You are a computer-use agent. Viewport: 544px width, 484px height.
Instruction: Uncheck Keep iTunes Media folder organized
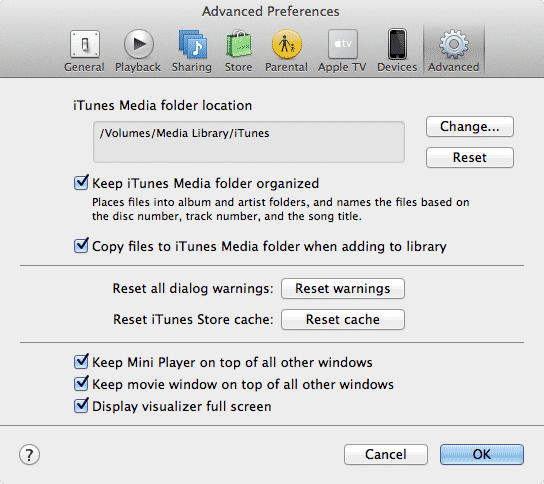81,183
